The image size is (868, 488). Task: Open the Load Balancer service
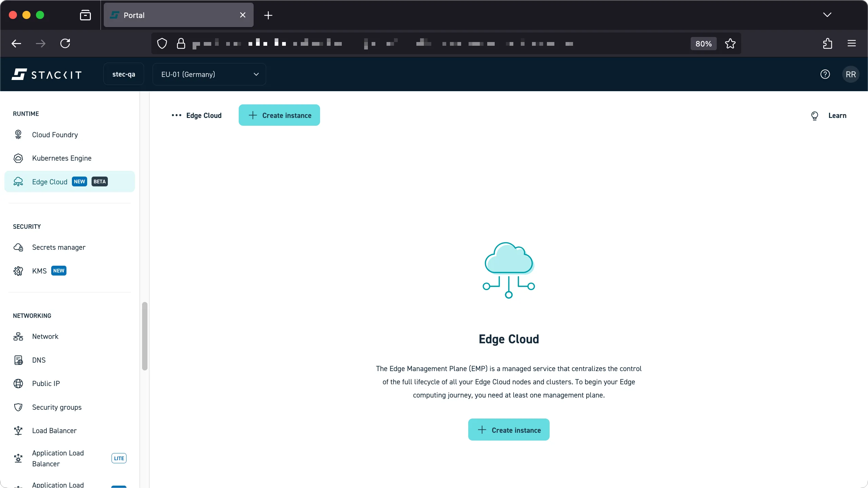pos(54,430)
